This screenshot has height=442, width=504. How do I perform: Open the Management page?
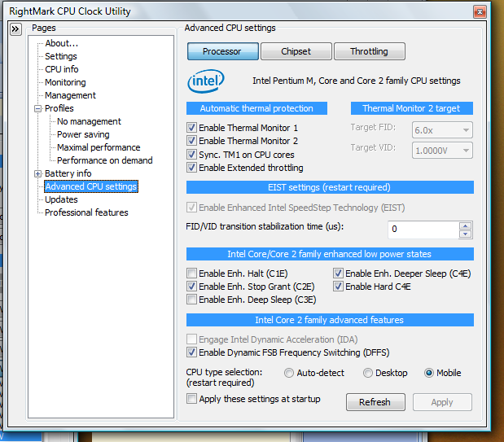coord(70,95)
